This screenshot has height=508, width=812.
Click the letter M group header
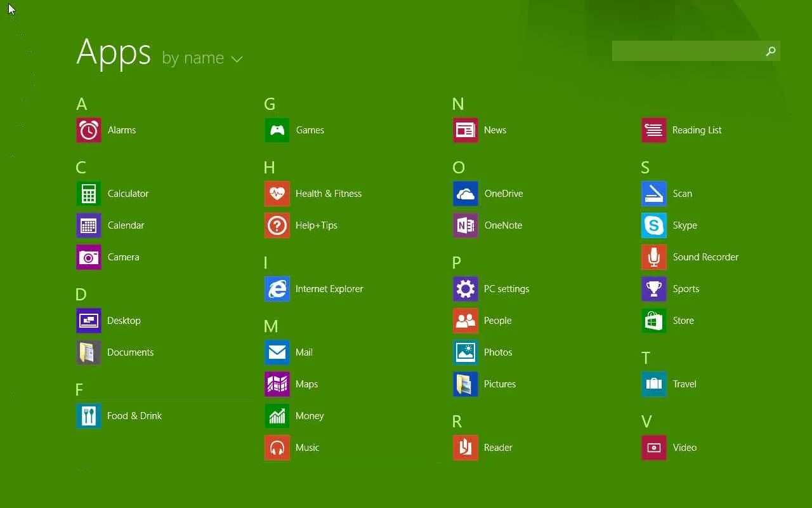pos(271,326)
